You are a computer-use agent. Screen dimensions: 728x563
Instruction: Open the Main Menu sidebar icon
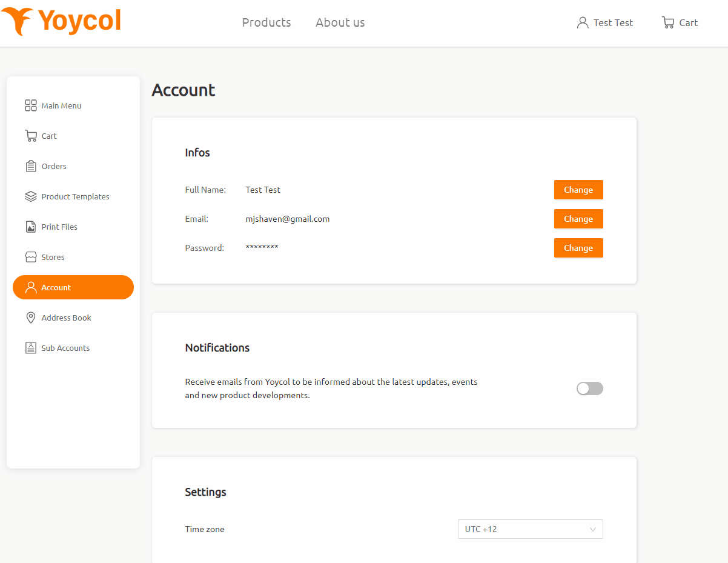(x=31, y=105)
